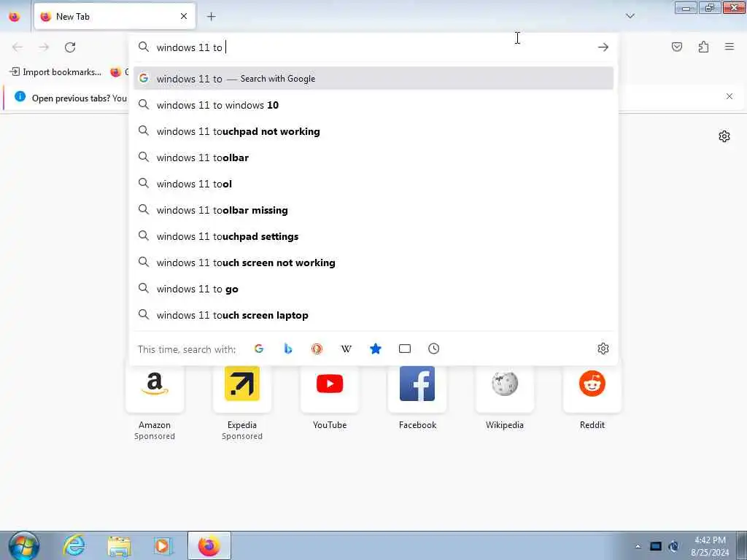747x560 pixels.
Task: Choose suggestion 'windows 11 toolbar missing'
Action: coord(373,210)
